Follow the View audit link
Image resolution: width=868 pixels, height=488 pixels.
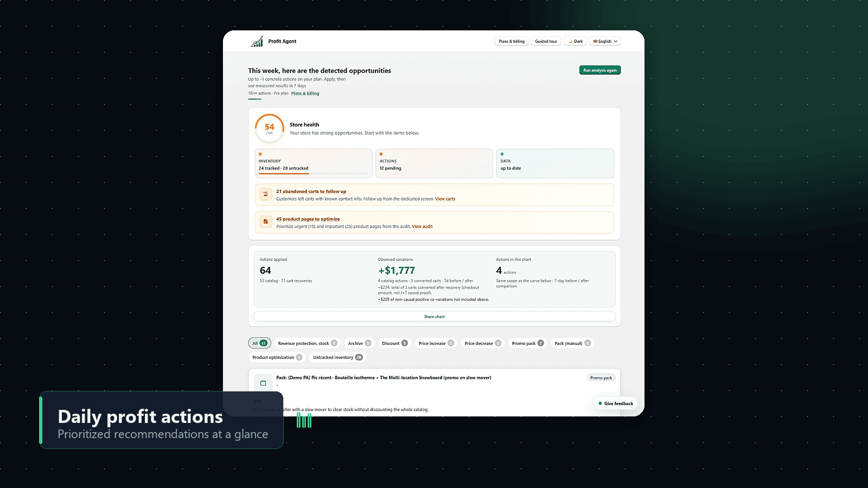pyautogui.click(x=422, y=227)
